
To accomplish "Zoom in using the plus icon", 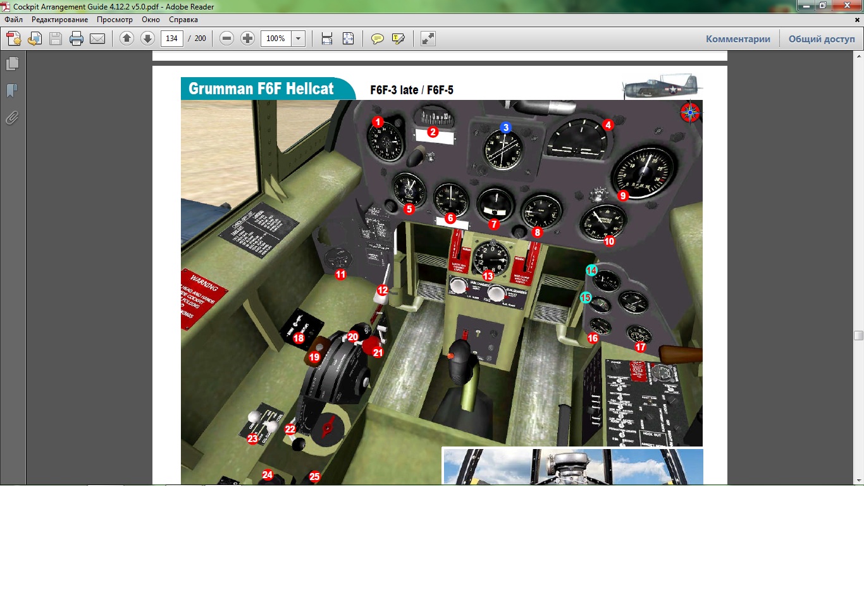I will [x=247, y=39].
